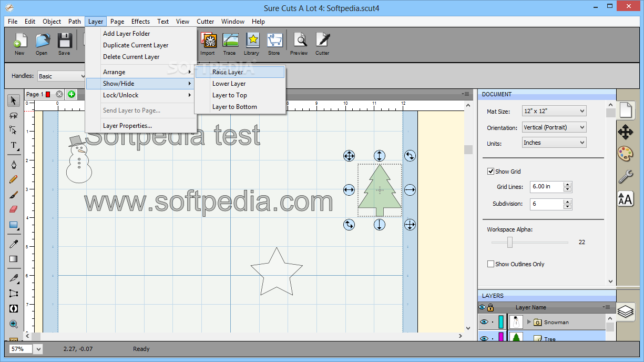The width and height of the screenshot is (644, 362).
Task: Select the Knife tool
Action: tap(14, 278)
